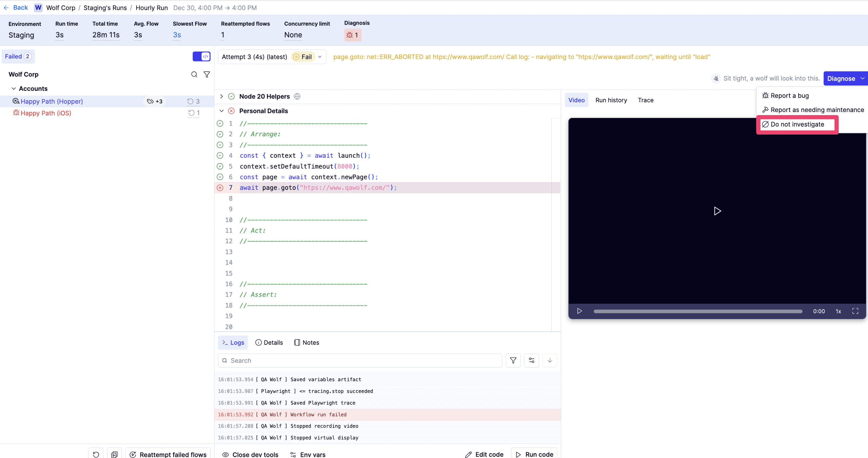The image size is (868, 458).
Task: Click the +3 tags icon on Happy Path
Action: (x=155, y=101)
